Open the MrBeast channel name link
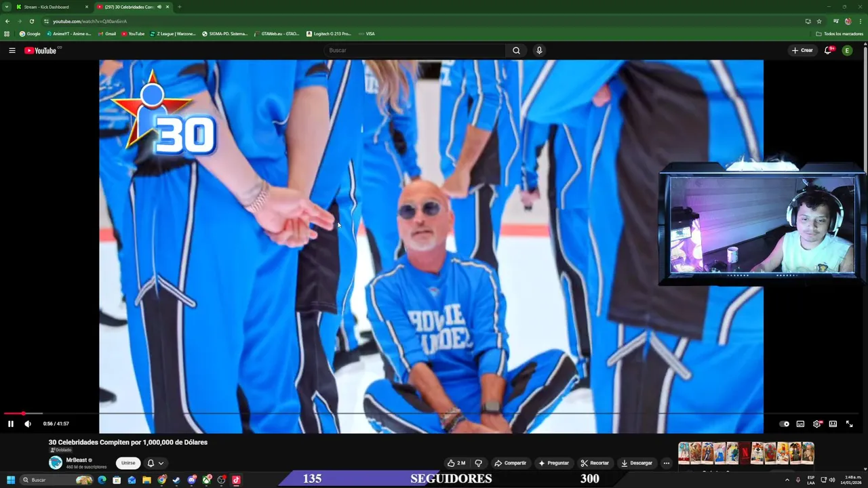This screenshot has width=868, height=488. point(77,460)
